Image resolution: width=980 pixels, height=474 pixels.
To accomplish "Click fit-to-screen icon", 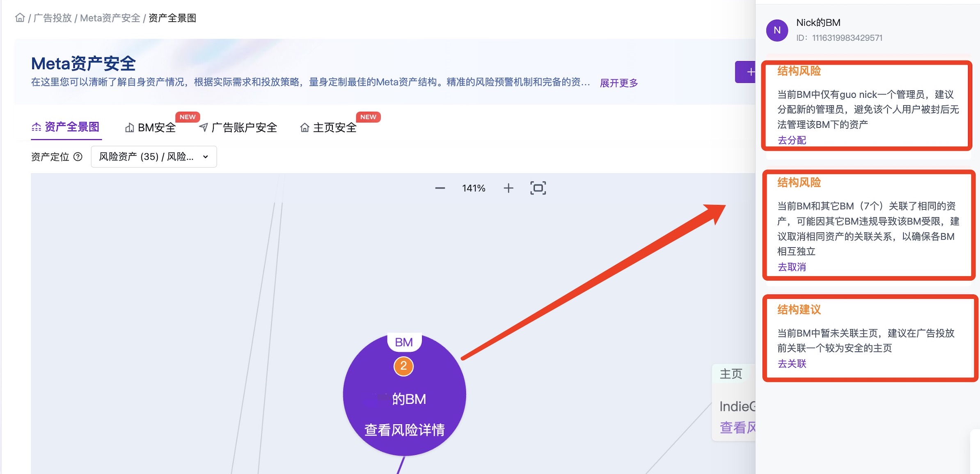I will pos(538,188).
